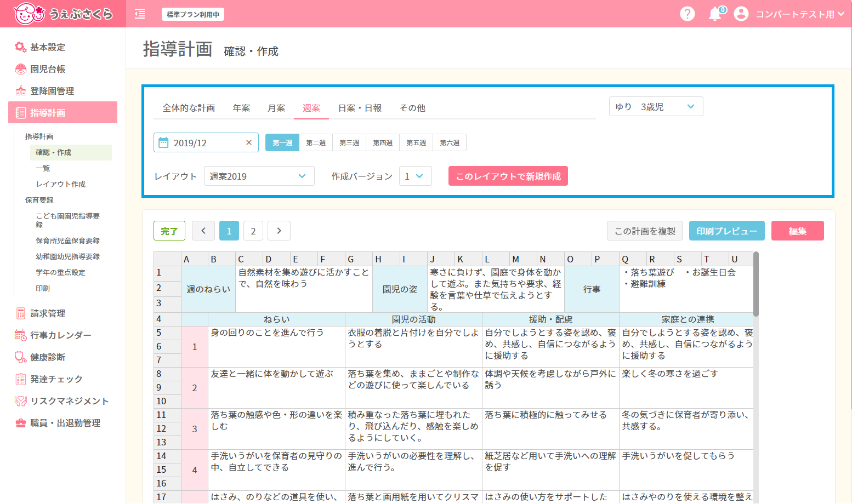Select 第二週 week button
The image size is (852, 504).
click(x=316, y=142)
